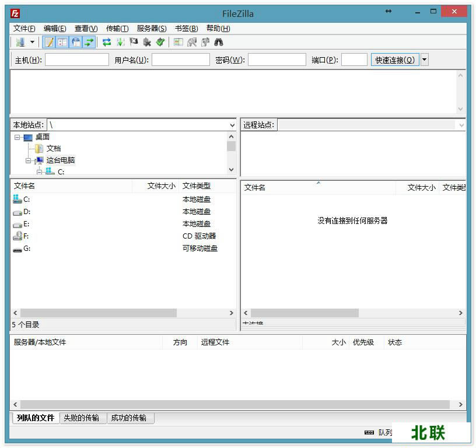The height and width of the screenshot is (448, 476).
Task: Toggle synchronized browsing icon
Action: (x=205, y=42)
